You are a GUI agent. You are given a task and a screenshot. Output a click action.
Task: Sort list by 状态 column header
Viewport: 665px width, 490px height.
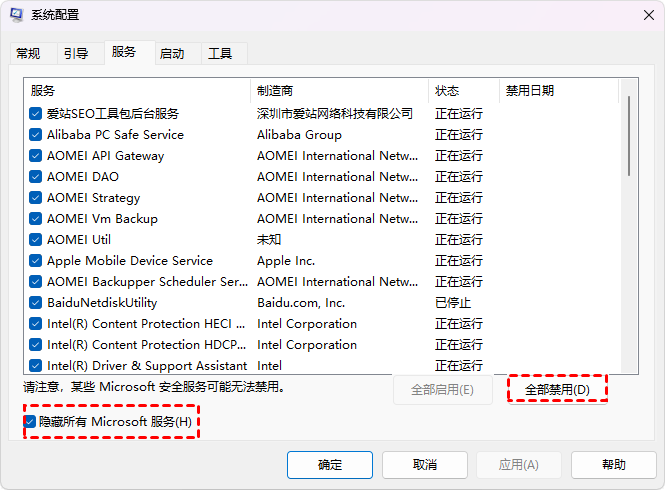(x=463, y=91)
